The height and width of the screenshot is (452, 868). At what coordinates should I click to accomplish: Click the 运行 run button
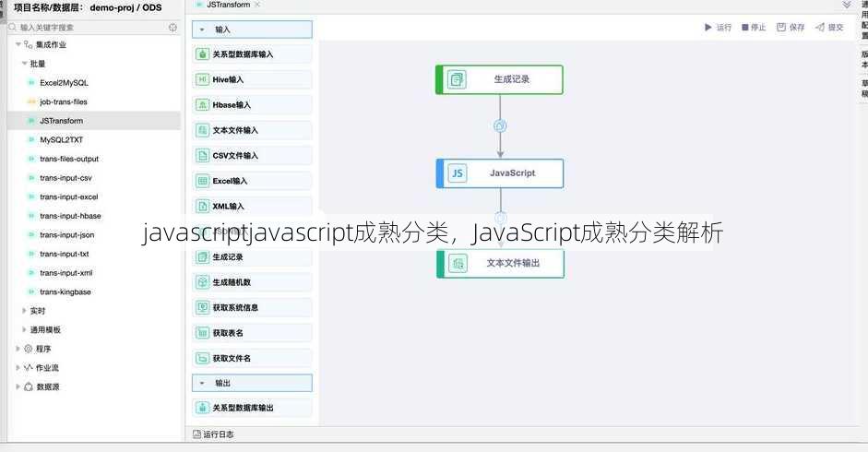tap(718, 27)
